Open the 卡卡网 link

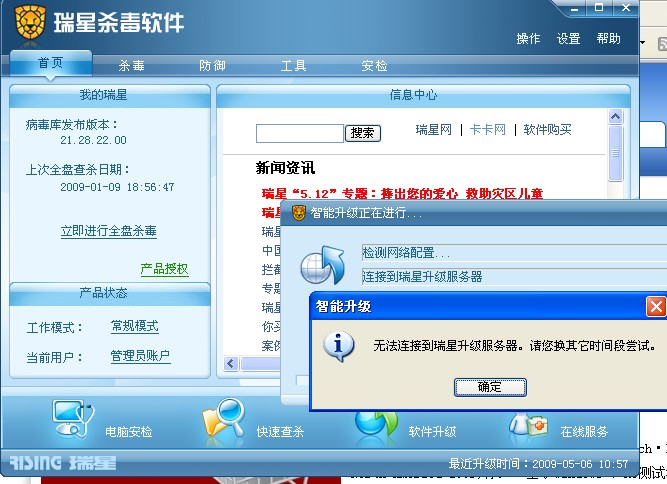487,130
